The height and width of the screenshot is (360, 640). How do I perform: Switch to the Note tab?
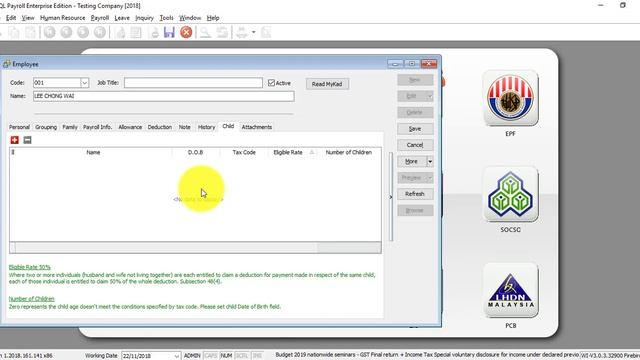click(184, 127)
